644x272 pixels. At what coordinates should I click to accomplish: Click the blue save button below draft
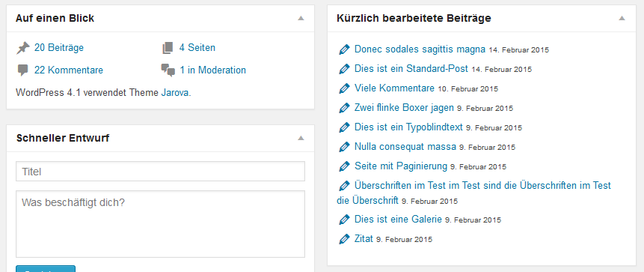pos(46,269)
